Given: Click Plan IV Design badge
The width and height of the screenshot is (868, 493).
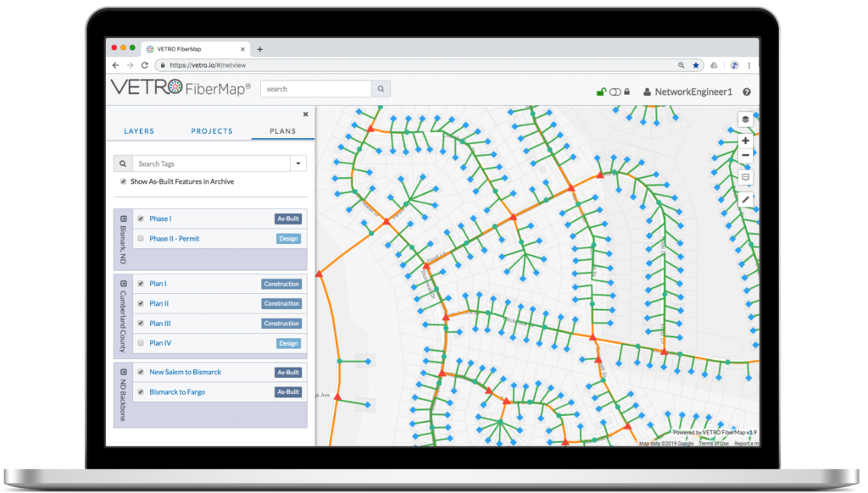Looking at the screenshot, I should tap(288, 343).
